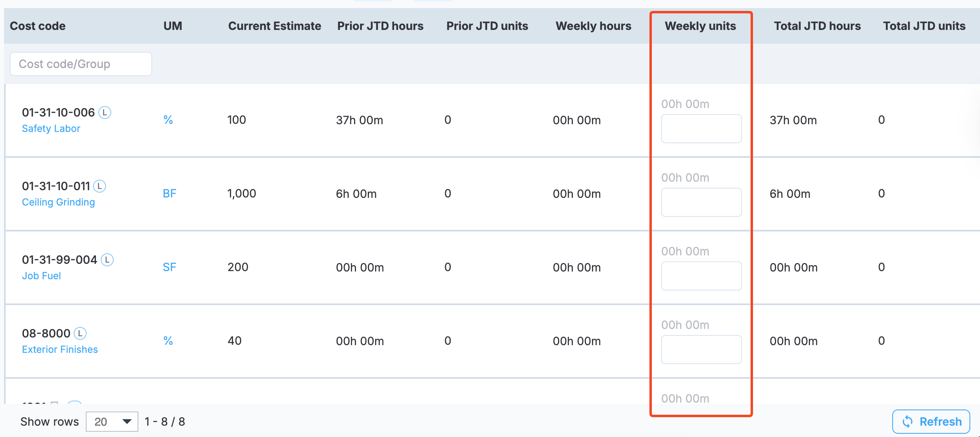Click the BF unit of measure link
The width and height of the screenshot is (980, 437).
(169, 193)
